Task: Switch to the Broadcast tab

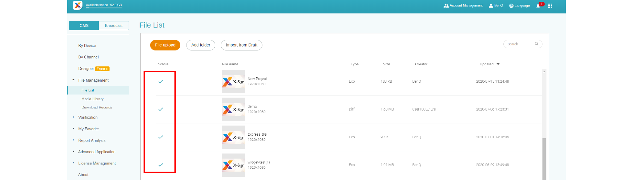Action: (113, 25)
